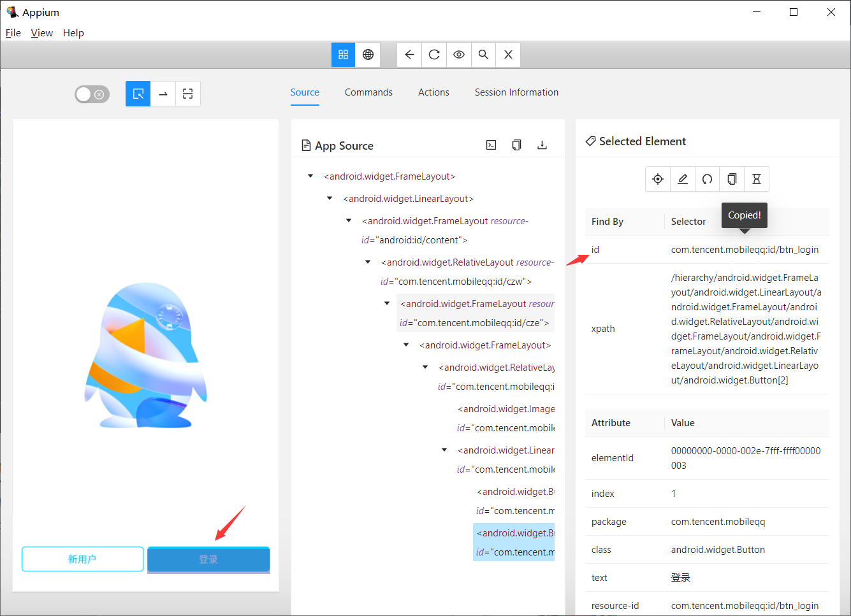Collapse the mobileqq:id/czw RelativeLayout node
The height and width of the screenshot is (616, 851).
coord(368,262)
